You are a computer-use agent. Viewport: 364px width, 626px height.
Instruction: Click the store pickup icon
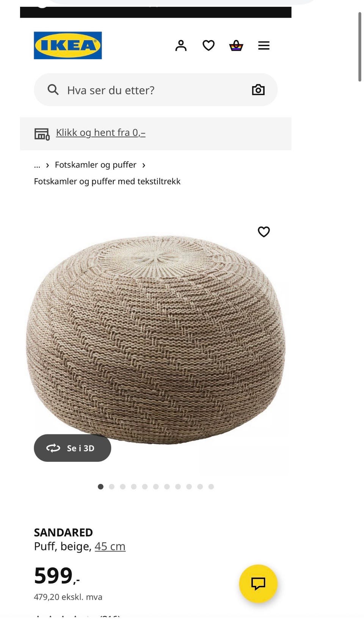pyautogui.click(x=42, y=134)
